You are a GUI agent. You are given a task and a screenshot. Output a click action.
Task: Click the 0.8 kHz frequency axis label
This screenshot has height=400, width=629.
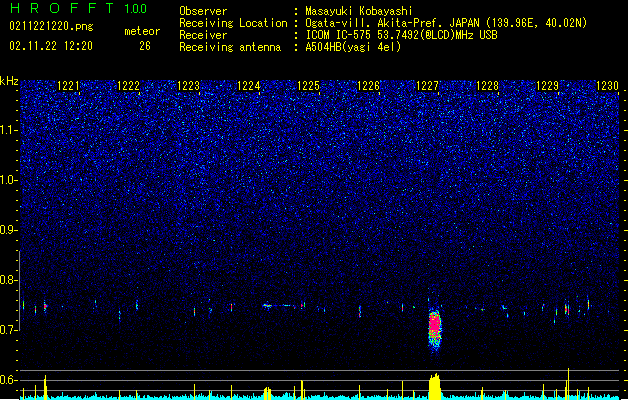9,280
